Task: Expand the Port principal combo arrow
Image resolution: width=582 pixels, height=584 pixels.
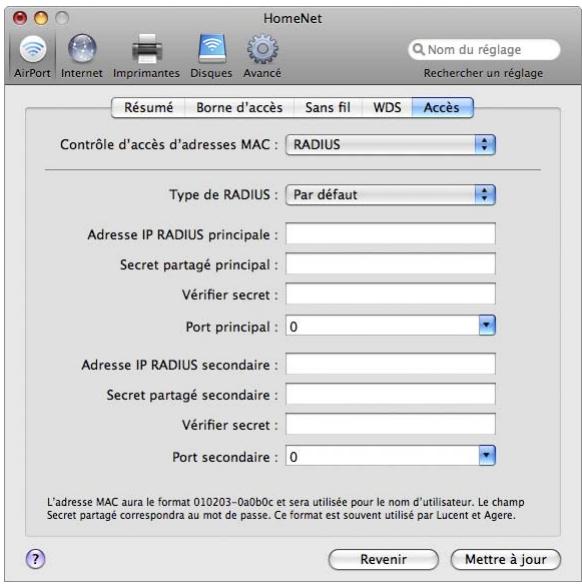Action: 487,326
